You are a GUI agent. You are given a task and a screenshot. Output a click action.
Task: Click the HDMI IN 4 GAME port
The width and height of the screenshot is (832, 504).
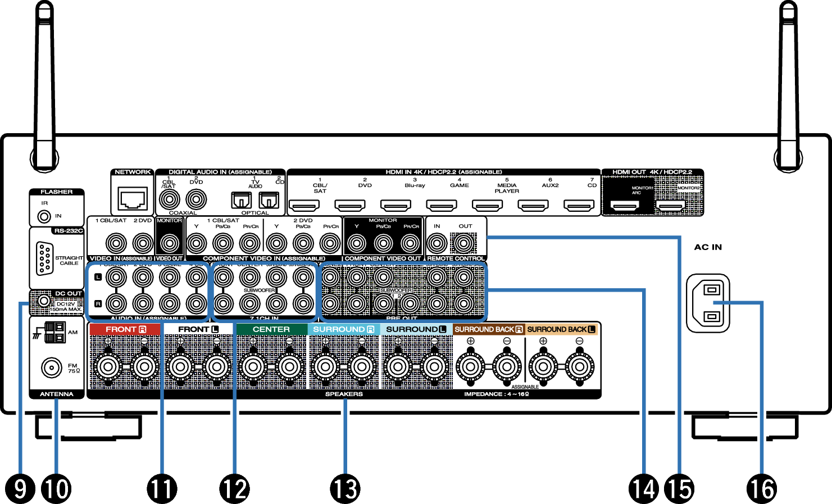pyautogui.click(x=441, y=206)
